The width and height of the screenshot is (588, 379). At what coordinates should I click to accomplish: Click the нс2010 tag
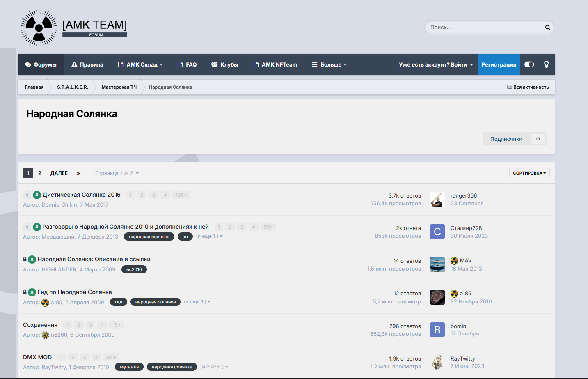point(134,269)
